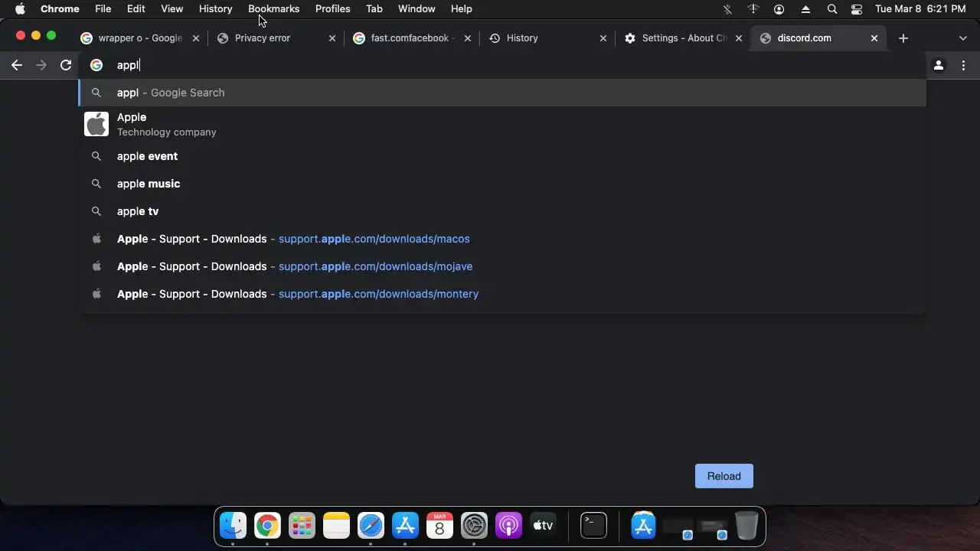This screenshot has height=551, width=980.
Task: Select the apple tv suggestion
Action: 502,211
